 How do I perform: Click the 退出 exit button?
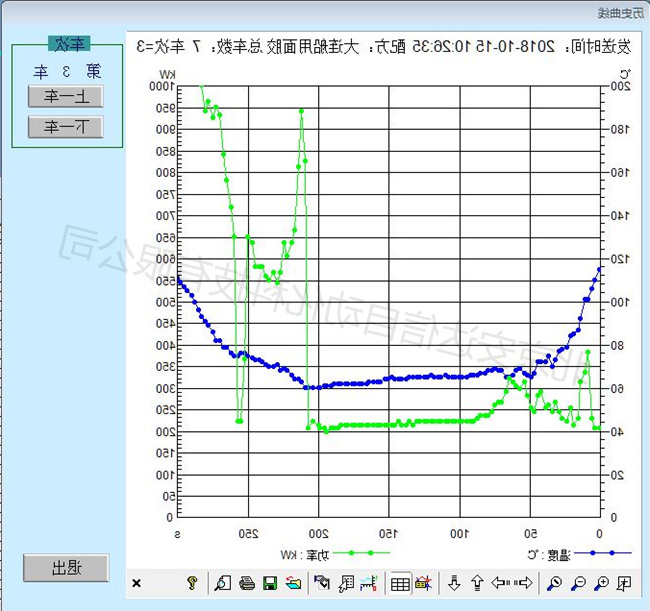(66, 567)
